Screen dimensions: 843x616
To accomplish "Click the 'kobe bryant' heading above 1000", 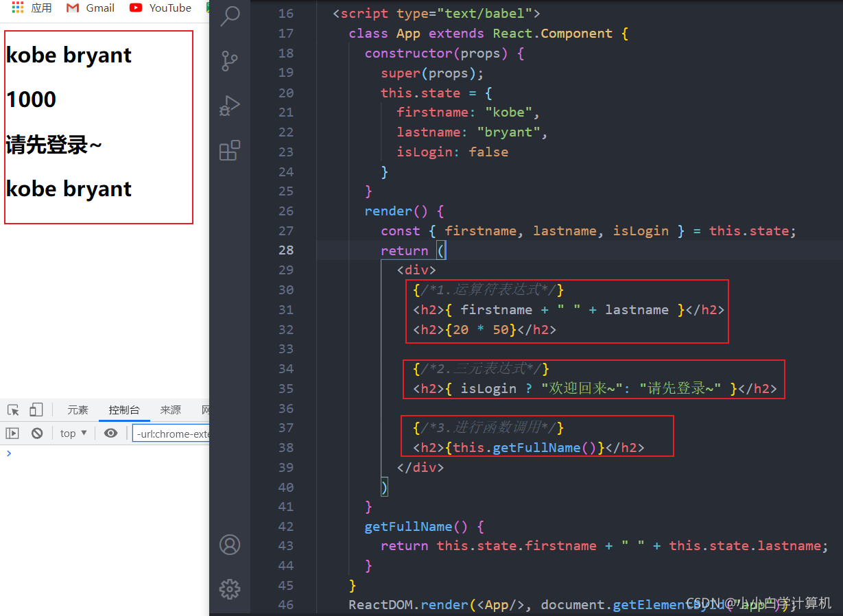I will 69,55.
